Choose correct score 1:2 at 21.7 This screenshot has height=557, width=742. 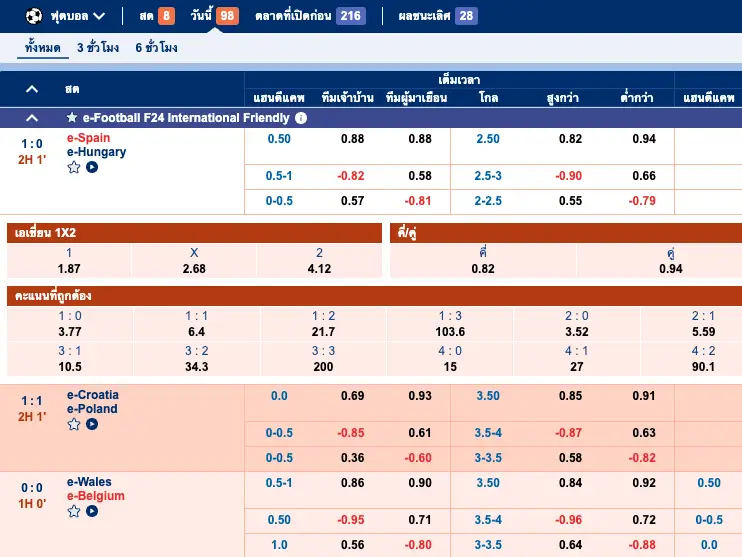point(323,324)
